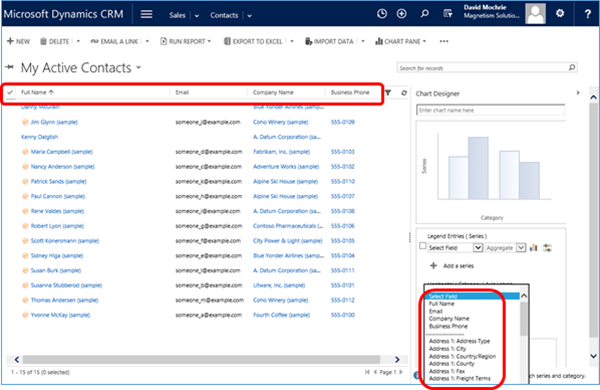
Task: Click IMPORT DATA command
Action: point(329,41)
